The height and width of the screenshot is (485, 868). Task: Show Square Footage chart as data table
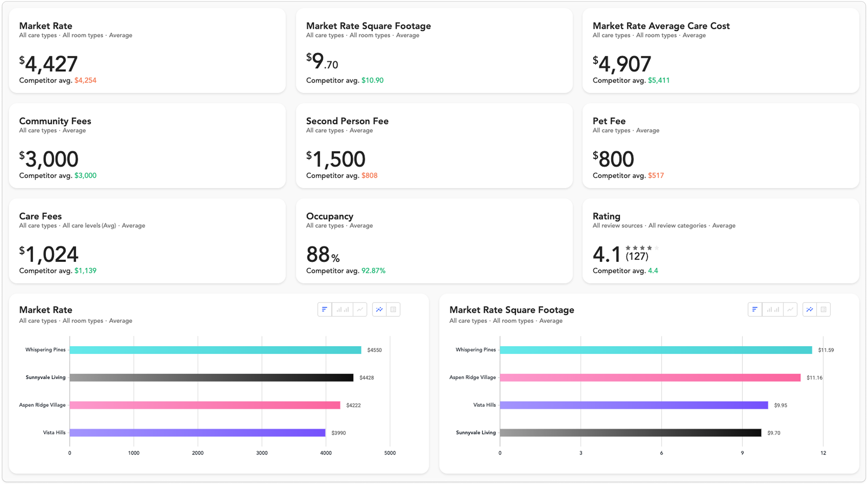[x=823, y=310]
